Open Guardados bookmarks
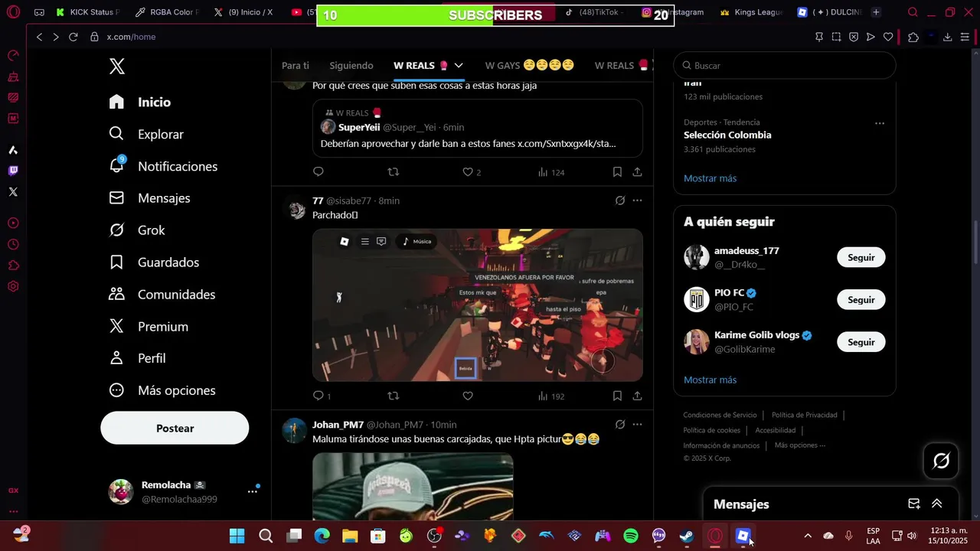The height and width of the screenshot is (551, 980). pos(154,262)
